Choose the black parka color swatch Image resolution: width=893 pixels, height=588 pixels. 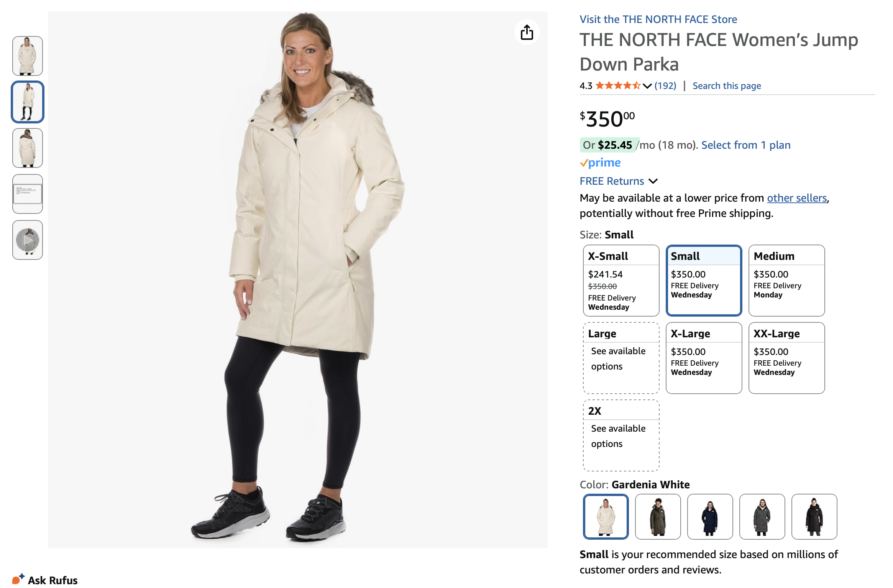tap(814, 517)
